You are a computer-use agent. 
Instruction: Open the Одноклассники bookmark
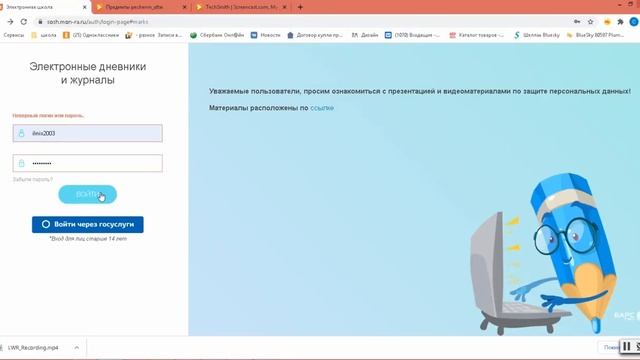(91, 35)
